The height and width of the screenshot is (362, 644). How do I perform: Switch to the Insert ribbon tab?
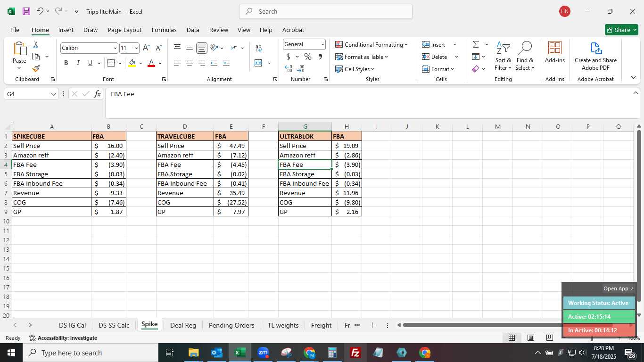[66, 30]
